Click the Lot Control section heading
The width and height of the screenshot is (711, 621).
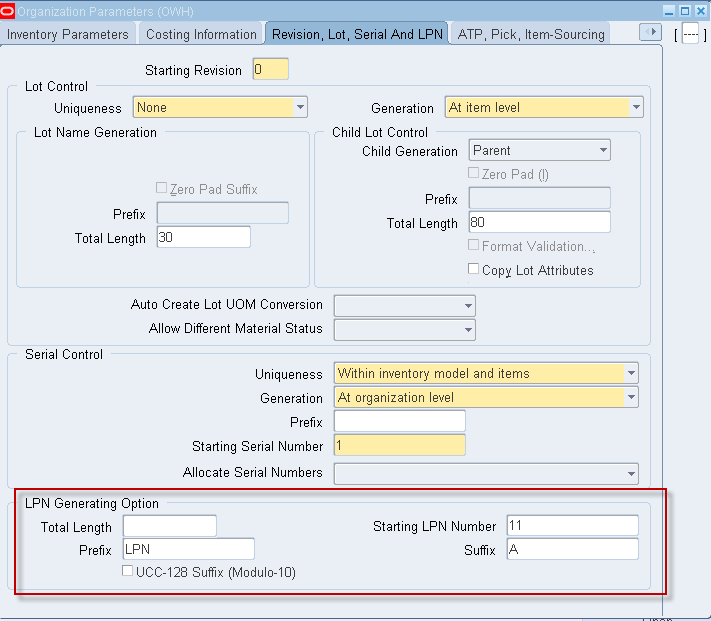[56, 86]
